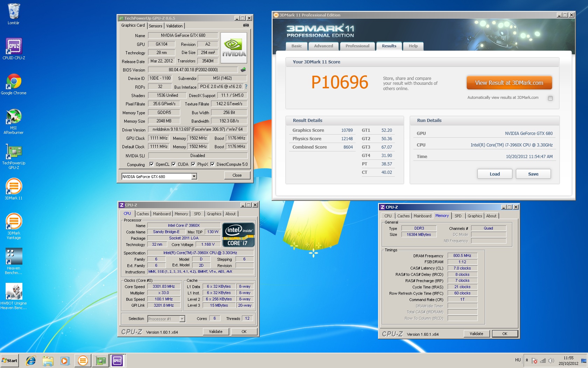Viewport: 588px width, 368px height.
Task: Switch to the Validation tab in GPU-Z
Action: click(x=174, y=26)
